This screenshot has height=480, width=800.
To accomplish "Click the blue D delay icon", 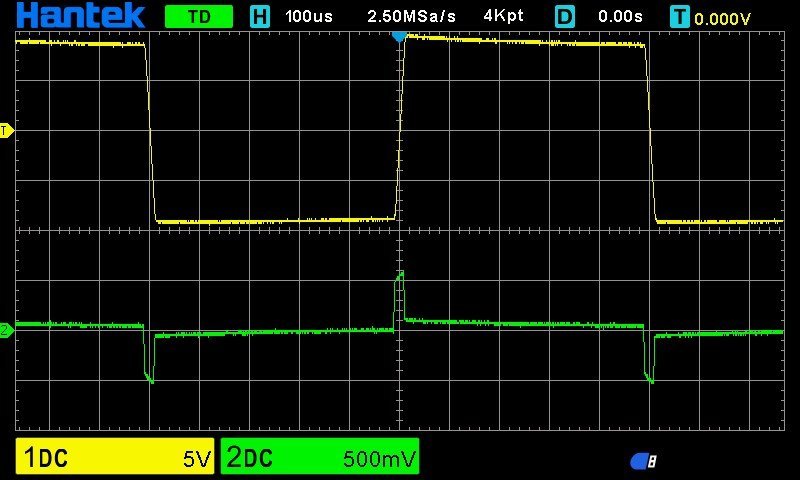I will [566, 17].
